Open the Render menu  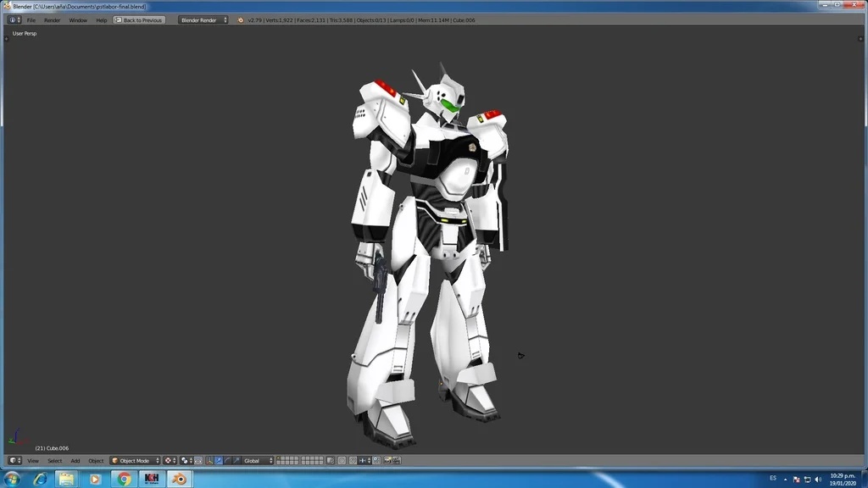click(x=52, y=20)
